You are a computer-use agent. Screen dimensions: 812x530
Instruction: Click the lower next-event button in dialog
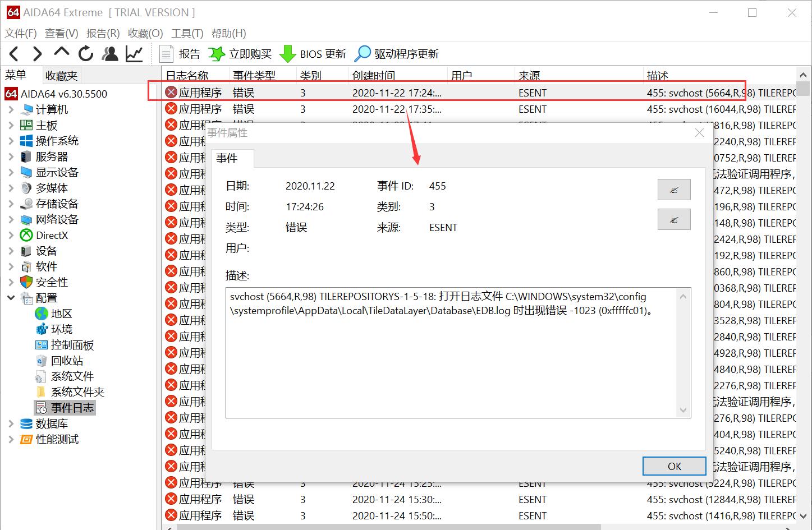coord(674,219)
